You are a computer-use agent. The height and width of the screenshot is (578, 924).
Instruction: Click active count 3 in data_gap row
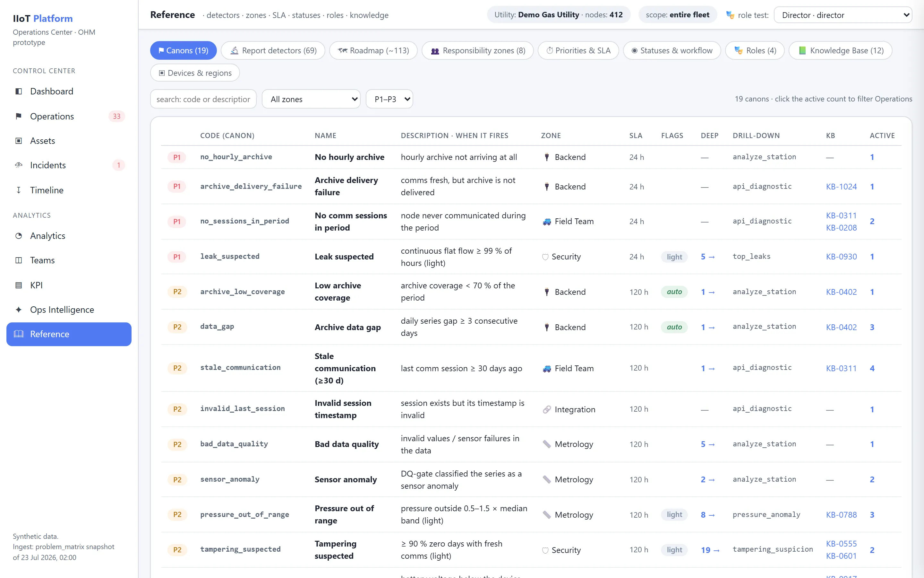click(872, 327)
